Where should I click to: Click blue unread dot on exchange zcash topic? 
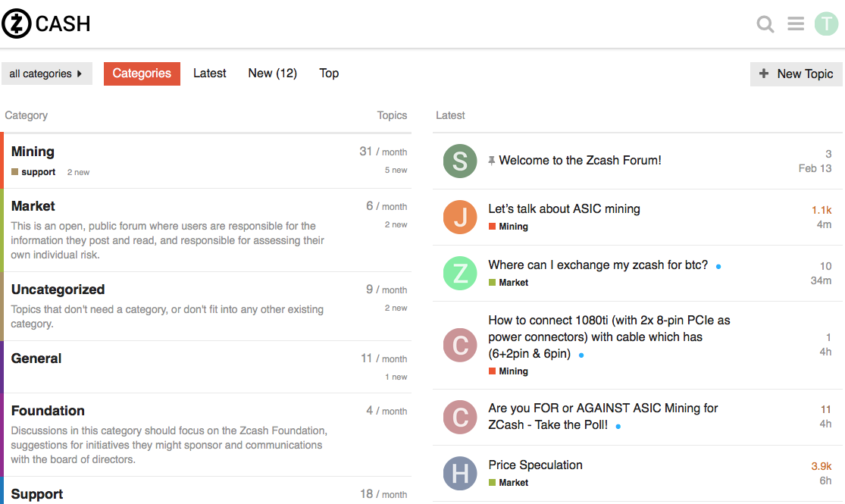tap(718, 266)
